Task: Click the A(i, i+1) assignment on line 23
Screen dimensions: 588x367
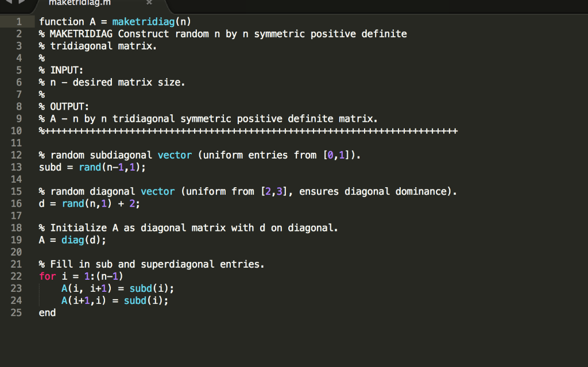Action: 86,288
